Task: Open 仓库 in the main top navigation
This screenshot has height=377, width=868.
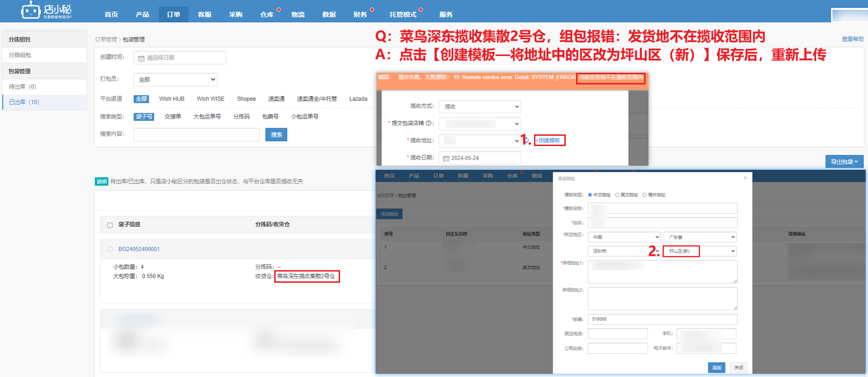Action: point(267,14)
